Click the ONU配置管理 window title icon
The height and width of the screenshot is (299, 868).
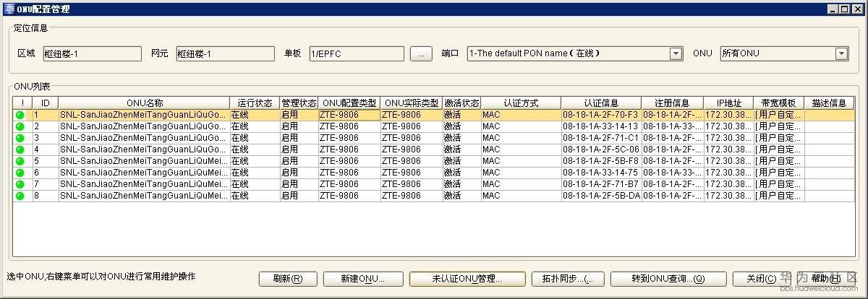pyautogui.click(x=9, y=9)
